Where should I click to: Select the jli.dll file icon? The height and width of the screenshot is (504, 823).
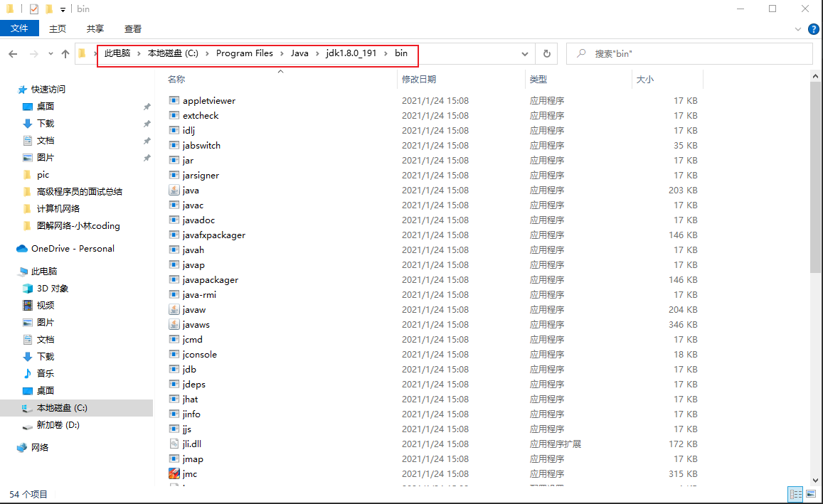pos(174,444)
